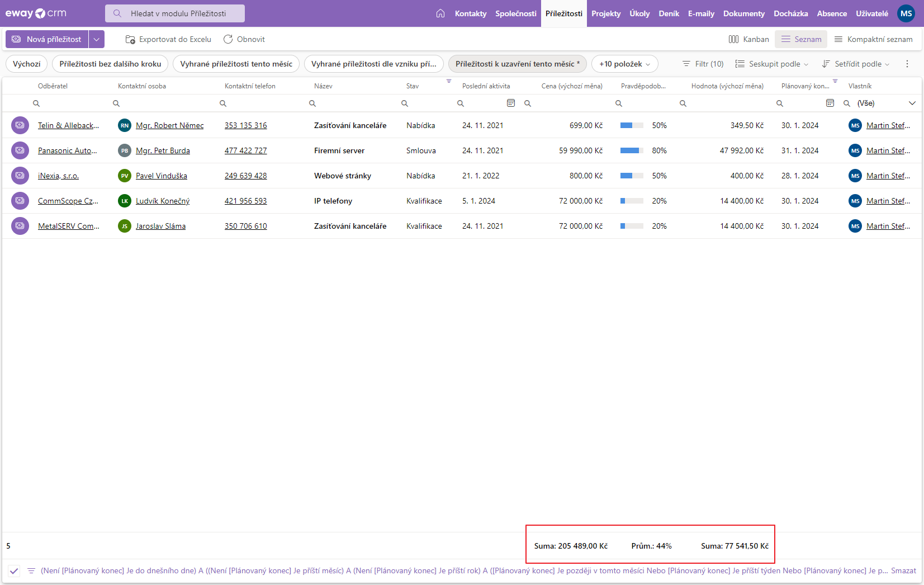Click the Obnovit refresh icon
Viewport: 924px width, 585px height.
click(x=228, y=39)
